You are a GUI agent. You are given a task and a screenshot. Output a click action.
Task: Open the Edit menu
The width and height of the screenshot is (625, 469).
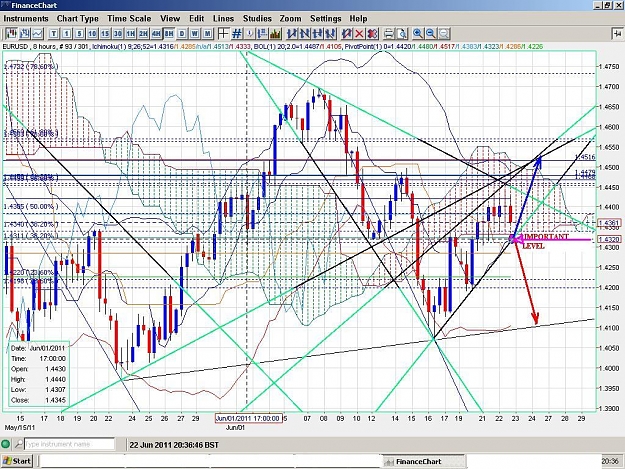pos(197,18)
